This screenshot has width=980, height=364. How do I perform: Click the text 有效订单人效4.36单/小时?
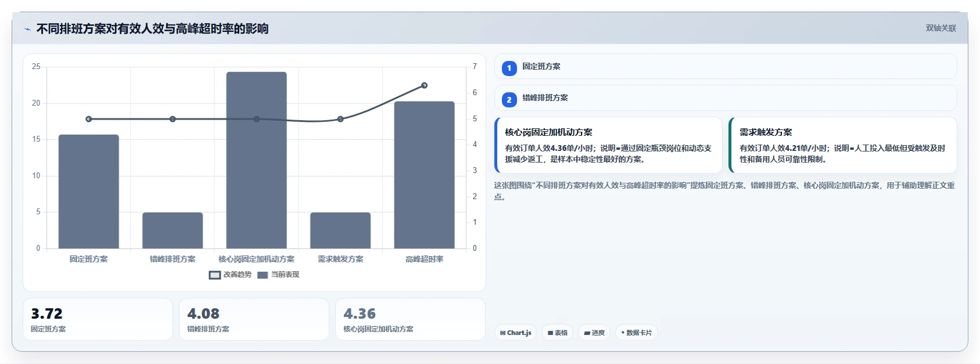tap(550, 148)
